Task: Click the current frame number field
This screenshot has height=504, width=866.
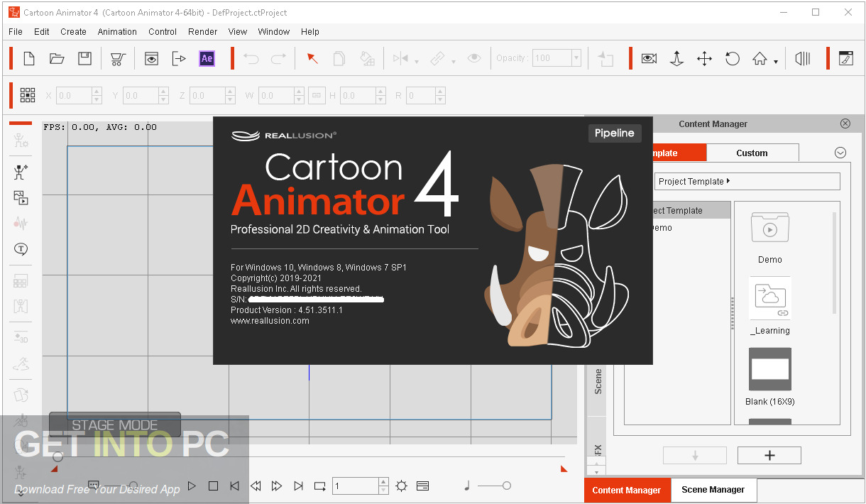Action: (x=355, y=486)
